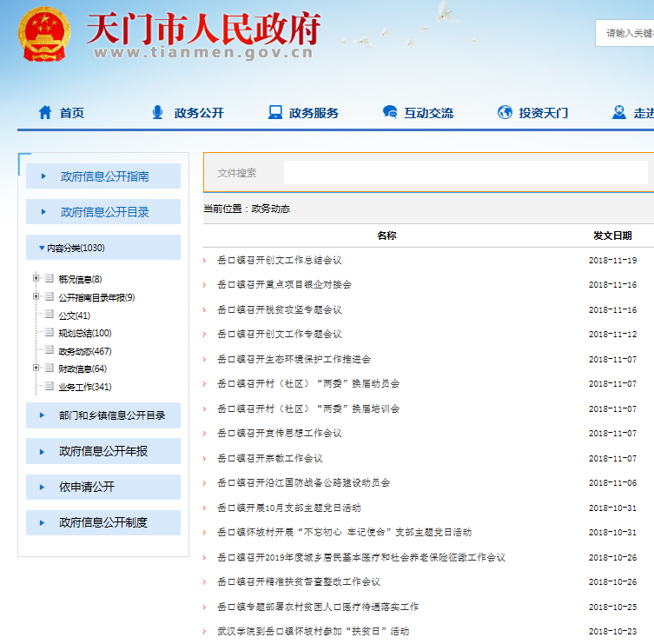The image size is (654, 644).
Task: Click the globe icon beside 投资天门
Action: (505, 112)
